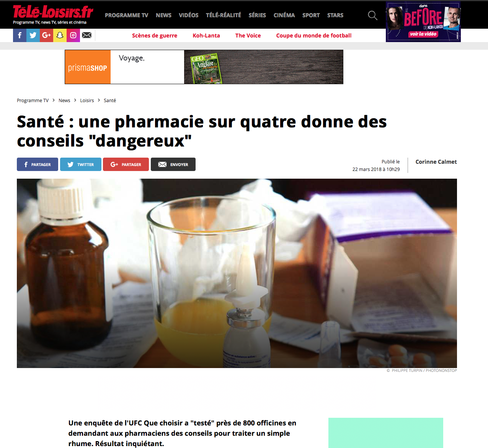Click the ENVOYER email button
Screen dimensions: 488x448
[173, 165]
